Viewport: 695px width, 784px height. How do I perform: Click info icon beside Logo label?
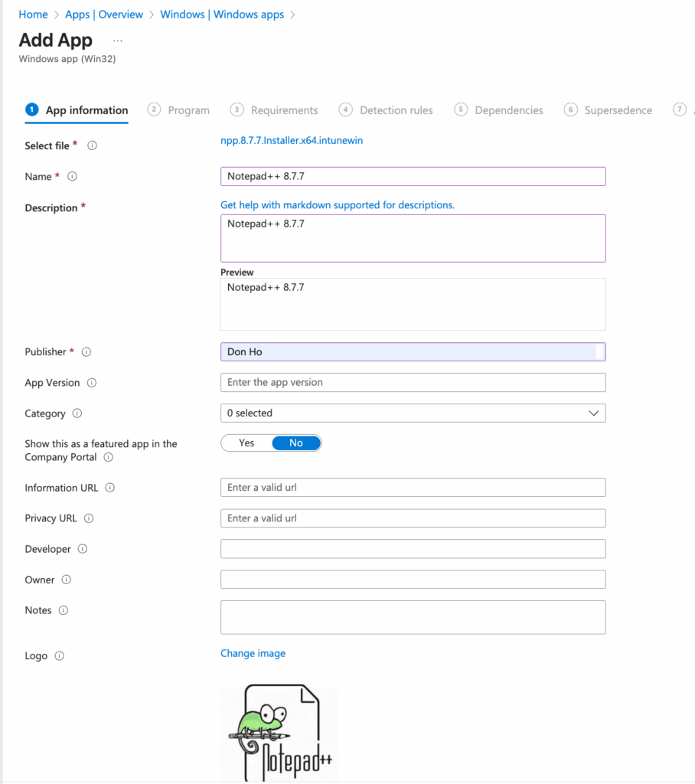[x=60, y=656]
